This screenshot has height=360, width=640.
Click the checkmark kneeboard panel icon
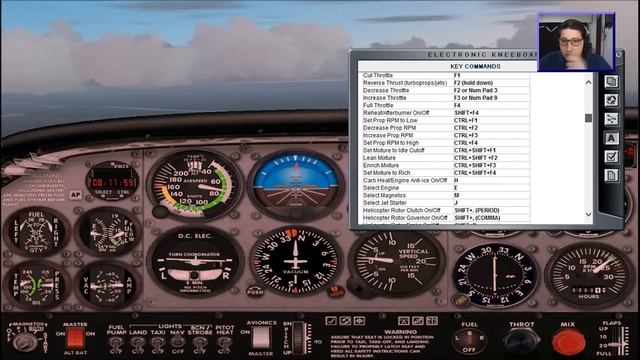click(x=331, y=321)
